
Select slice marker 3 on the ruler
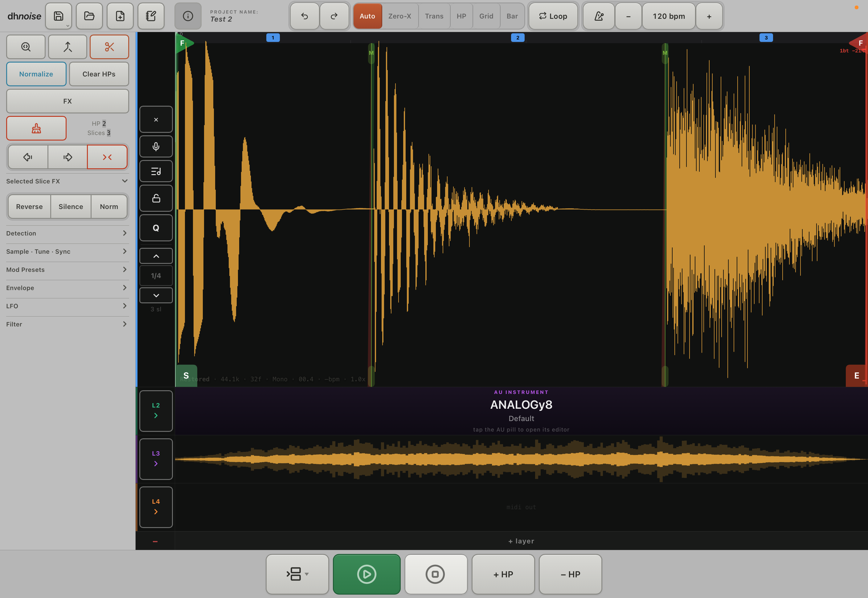(x=766, y=38)
